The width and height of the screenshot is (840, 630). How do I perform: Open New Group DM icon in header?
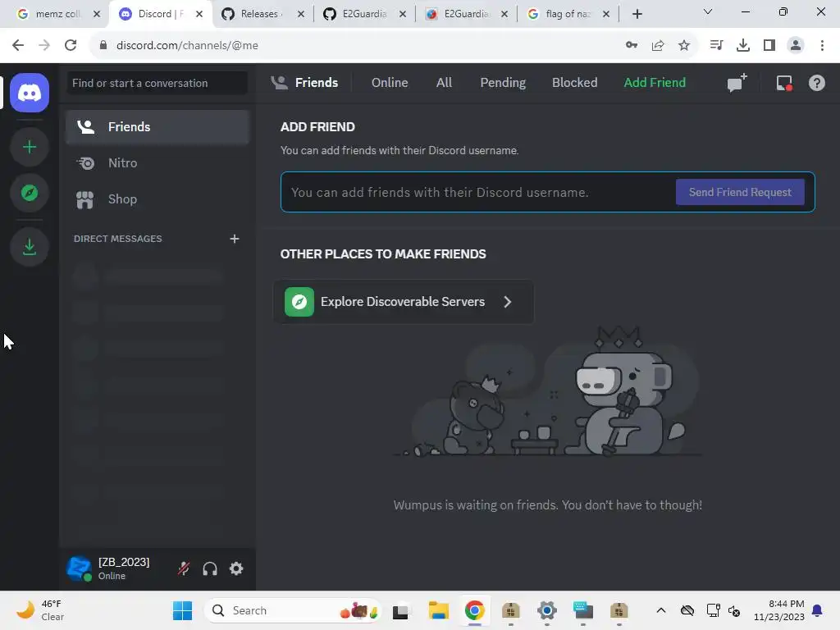[737, 83]
